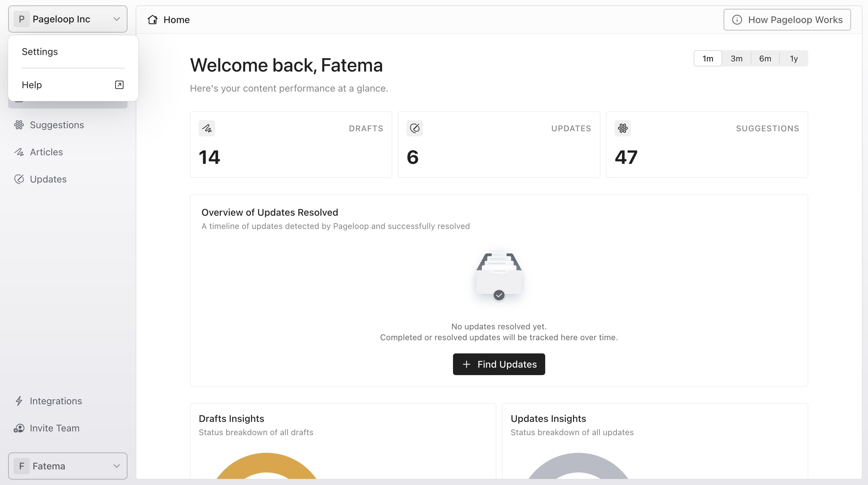
Task: Click the Integrations lightning bolt icon
Action: click(x=19, y=401)
